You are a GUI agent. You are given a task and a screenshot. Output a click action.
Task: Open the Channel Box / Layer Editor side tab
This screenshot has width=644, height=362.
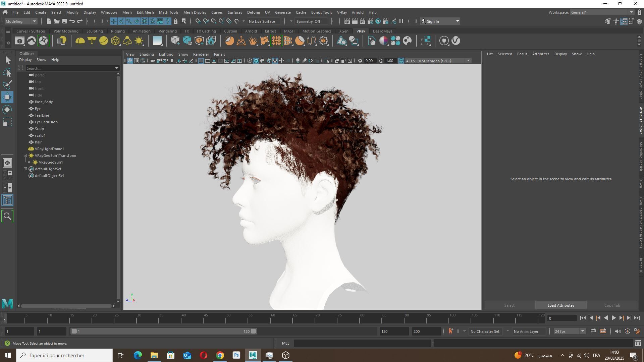(x=640, y=76)
